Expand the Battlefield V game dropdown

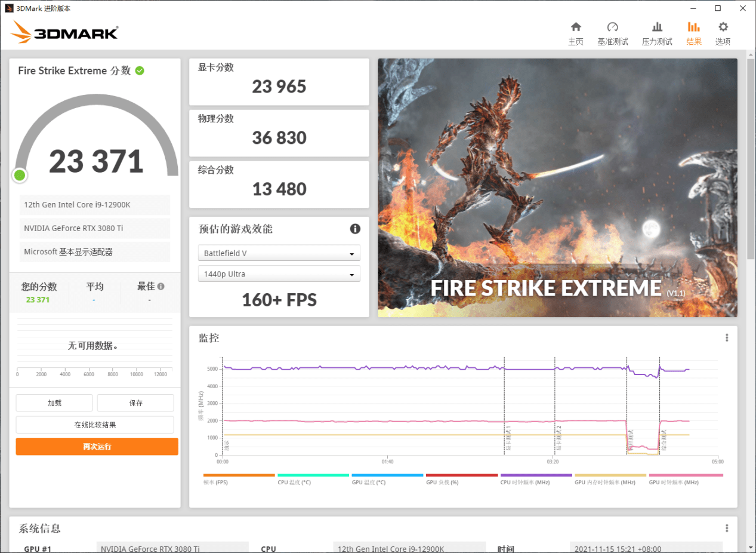click(x=279, y=253)
